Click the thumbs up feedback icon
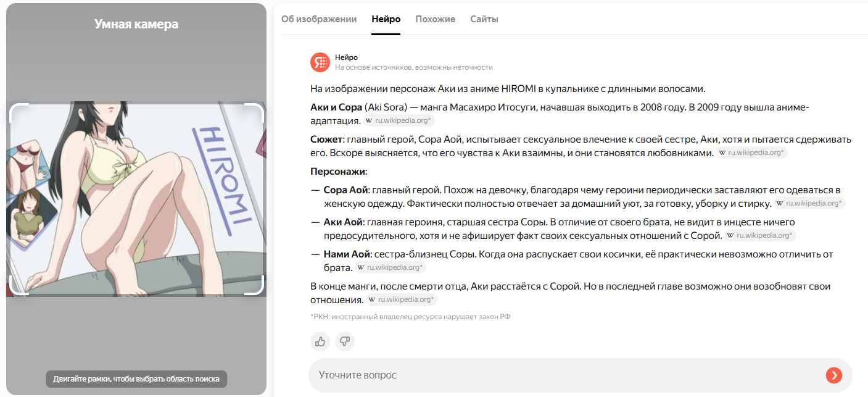The width and height of the screenshot is (868, 397). click(320, 341)
